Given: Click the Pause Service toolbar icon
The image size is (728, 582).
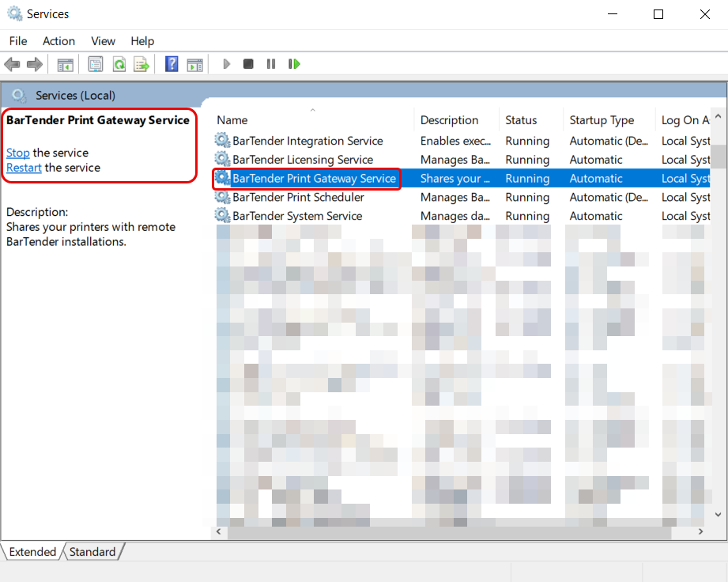Looking at the screenshot, I should (x=271, y=63).
